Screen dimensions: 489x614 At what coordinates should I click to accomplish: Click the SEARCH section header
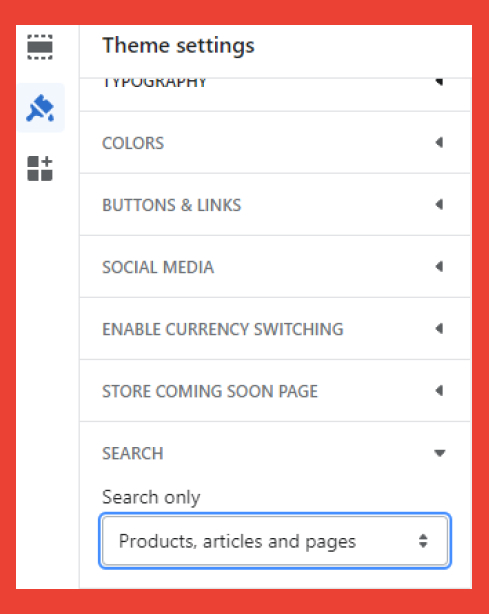(x=275, y=453)
